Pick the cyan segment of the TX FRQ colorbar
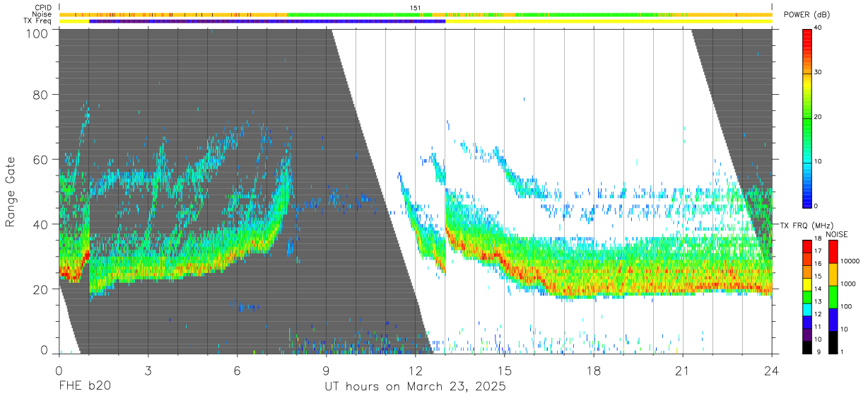The width and height of the screenshot is (868, 401). coord(809,309)
